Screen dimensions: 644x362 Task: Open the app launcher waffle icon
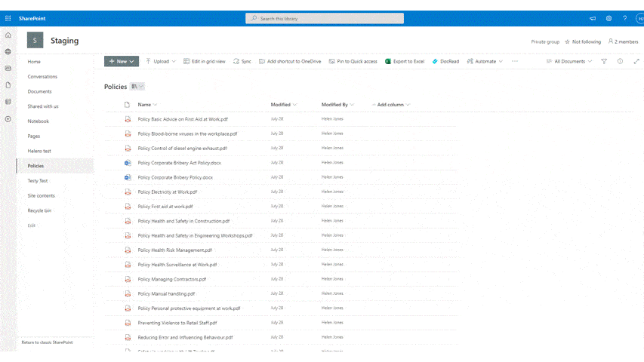8,18
